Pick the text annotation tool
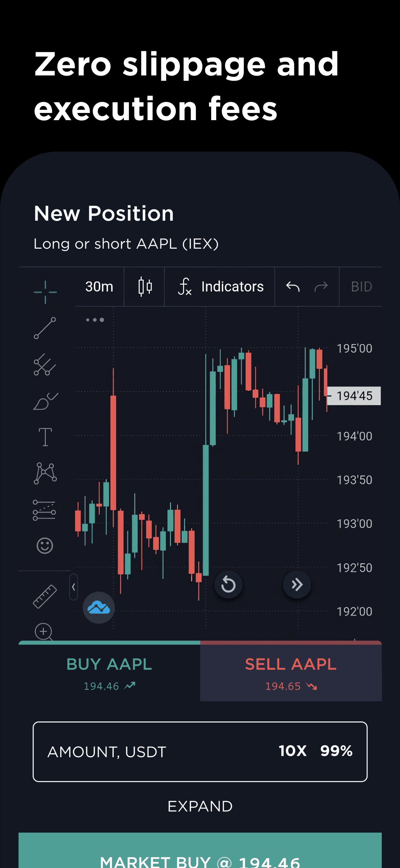 (45, 437)
